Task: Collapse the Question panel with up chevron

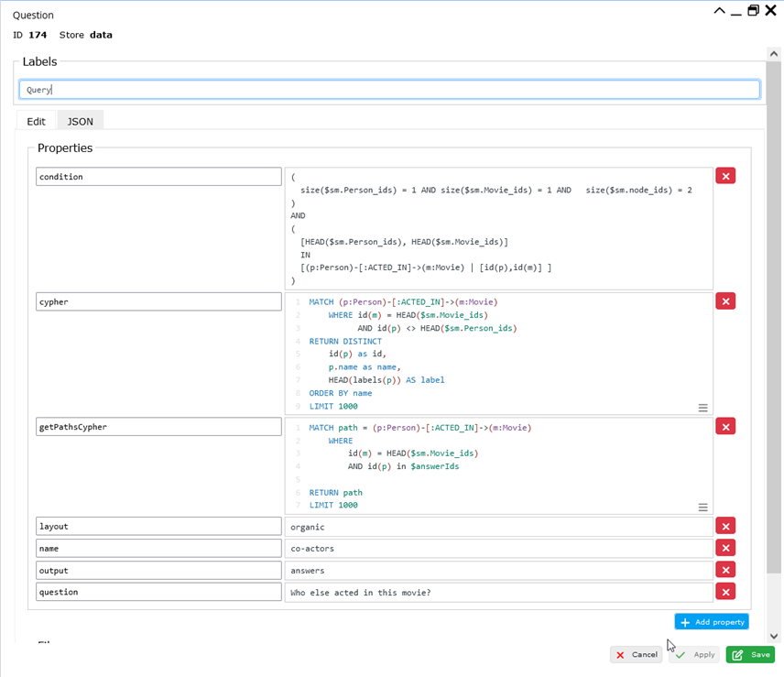Action: click(719, 11)
